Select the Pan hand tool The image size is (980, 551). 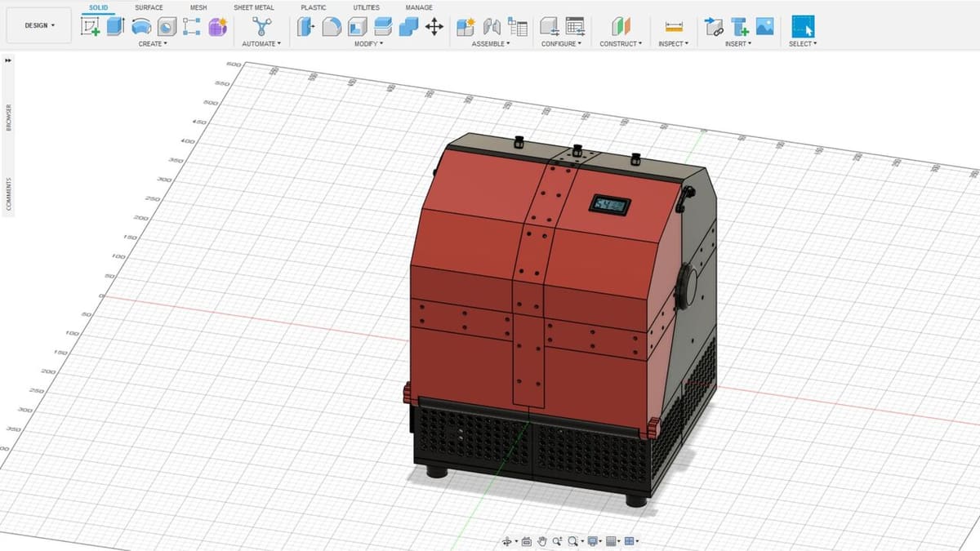point(541,541)
